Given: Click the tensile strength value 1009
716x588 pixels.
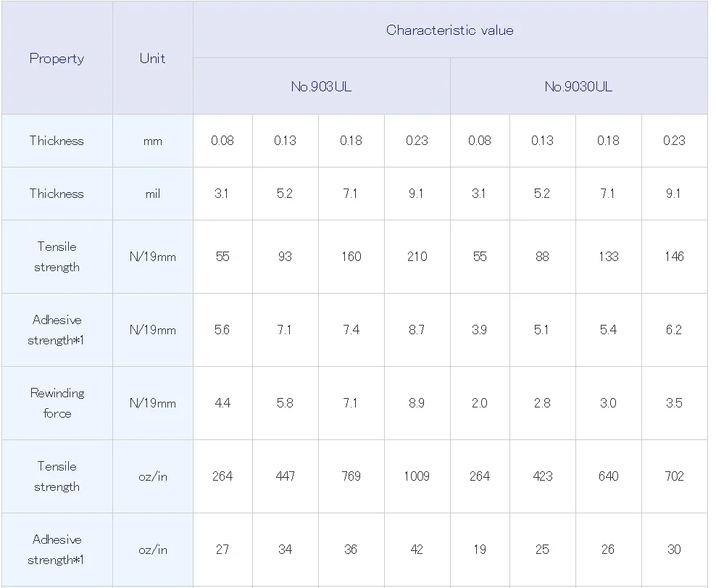Looking at the screenshot, I should (x=417, y=476).
